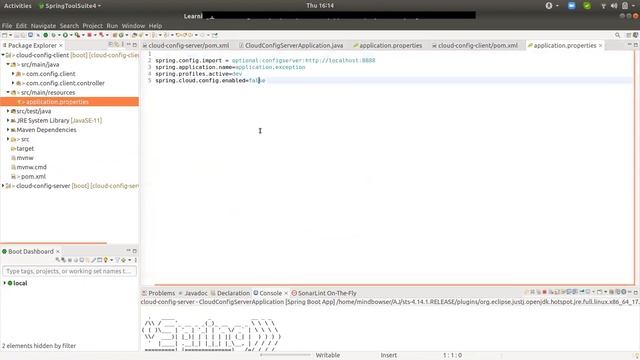Click the Boot Dashboard pencil edit icon

[93, 260]
